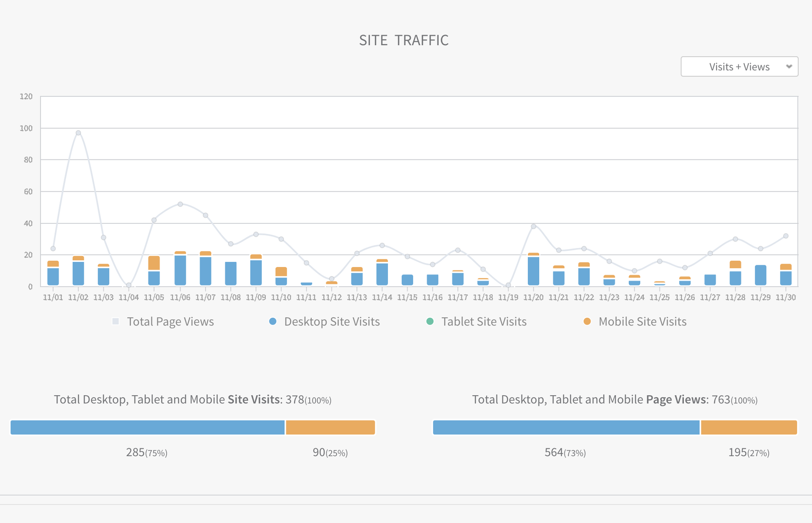Image resolution: width=812 pixels, height=523 pixels.
Task: Toggle the Total Page Views legend item
Action: [x=170, y=322]
